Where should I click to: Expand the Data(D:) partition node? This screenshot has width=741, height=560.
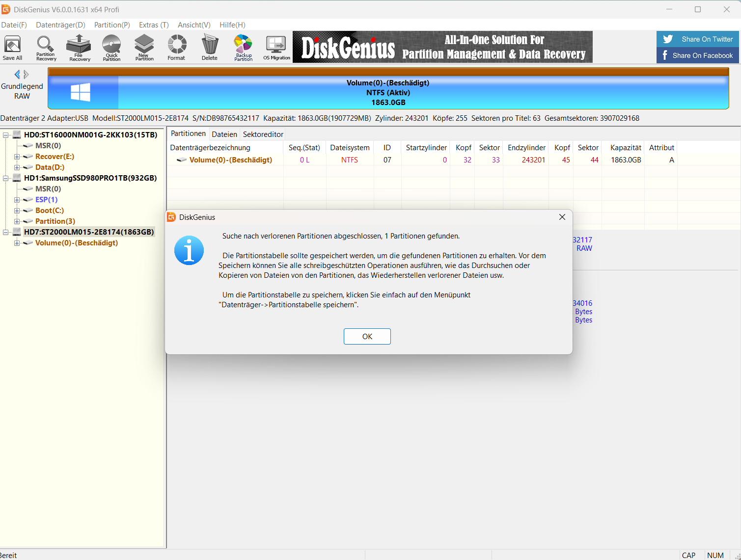coord(17,167)
